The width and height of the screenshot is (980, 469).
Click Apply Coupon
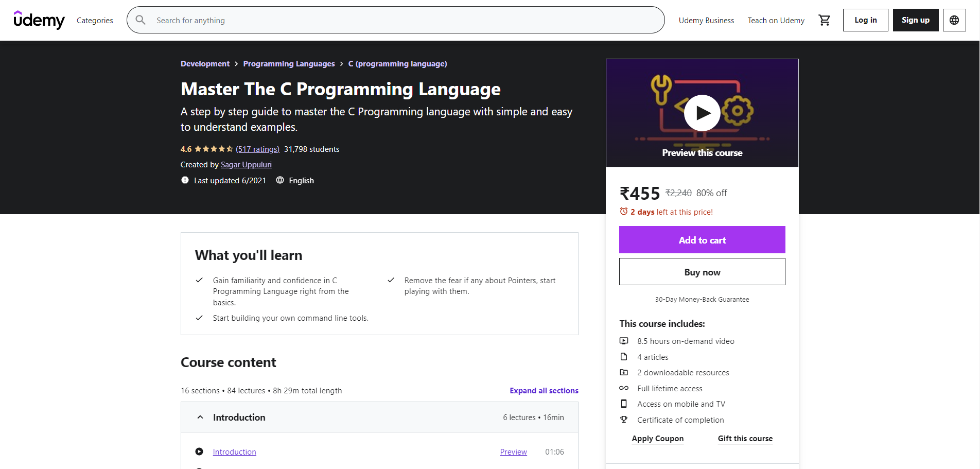click(x=658, y=439)
